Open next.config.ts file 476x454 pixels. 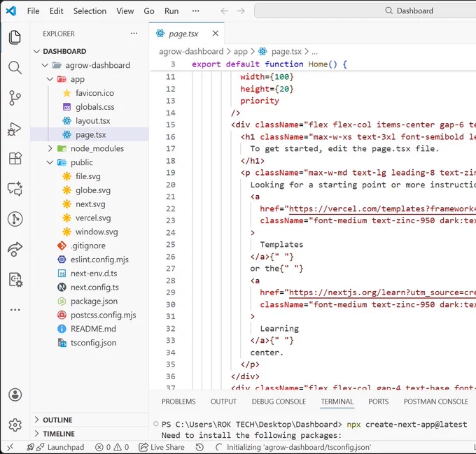[94, 288]
